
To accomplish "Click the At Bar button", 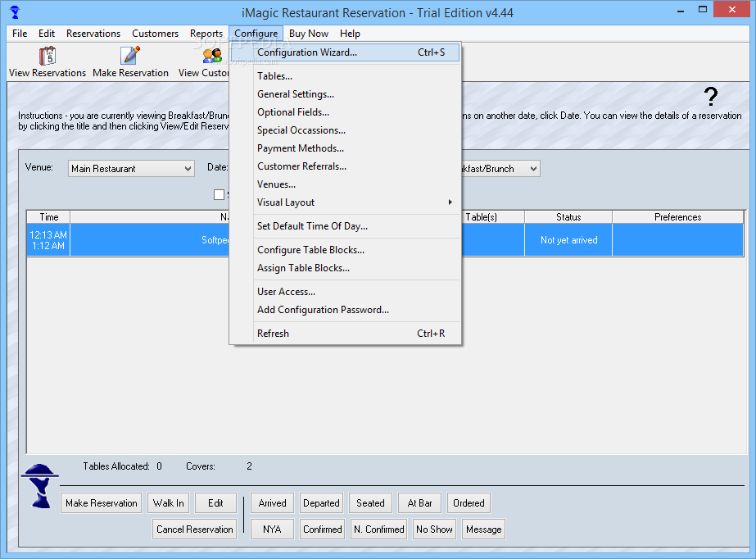I will tap(419, 503).
